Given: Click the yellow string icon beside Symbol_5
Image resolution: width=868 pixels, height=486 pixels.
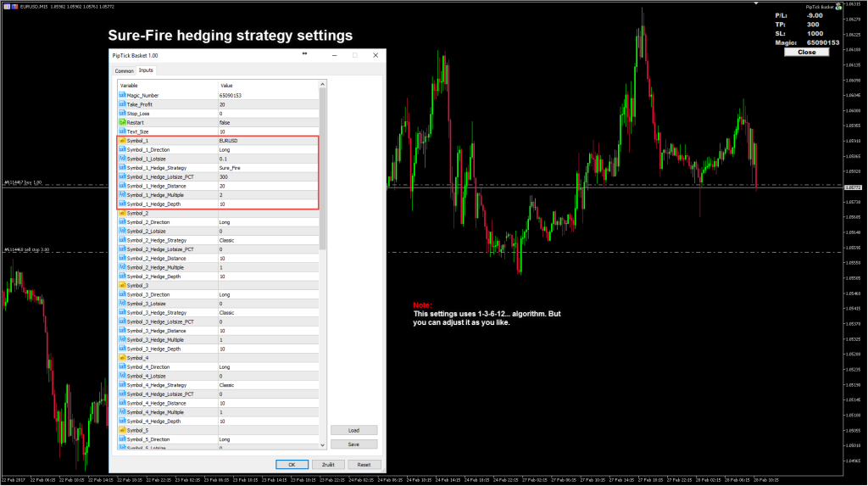Looking at the screenshot, I should pyautogui.click(x=122, y=430).
